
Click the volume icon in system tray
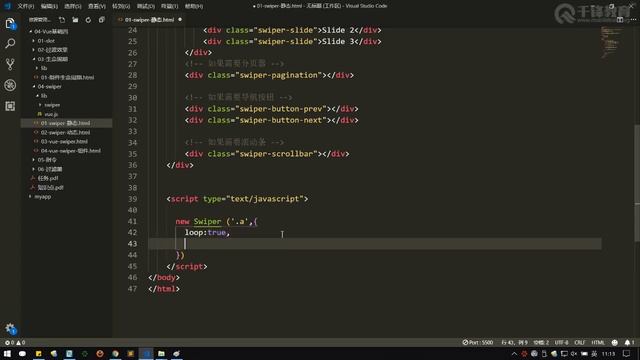(574, 354)
